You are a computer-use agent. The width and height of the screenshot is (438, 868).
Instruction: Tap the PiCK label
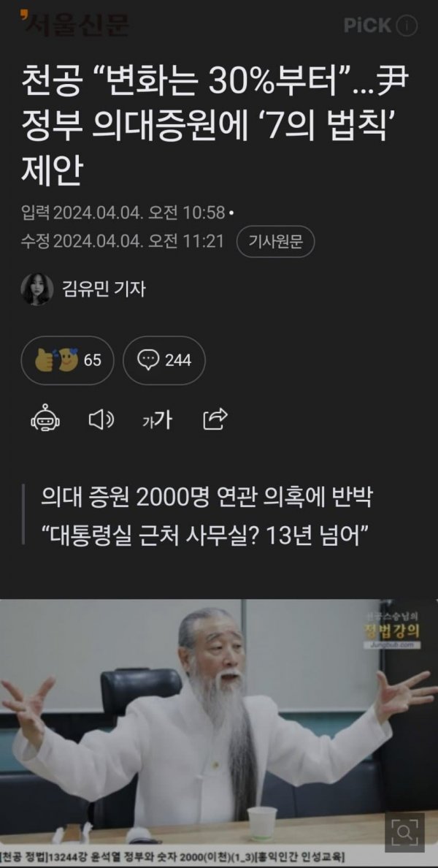tap(368, 26)
